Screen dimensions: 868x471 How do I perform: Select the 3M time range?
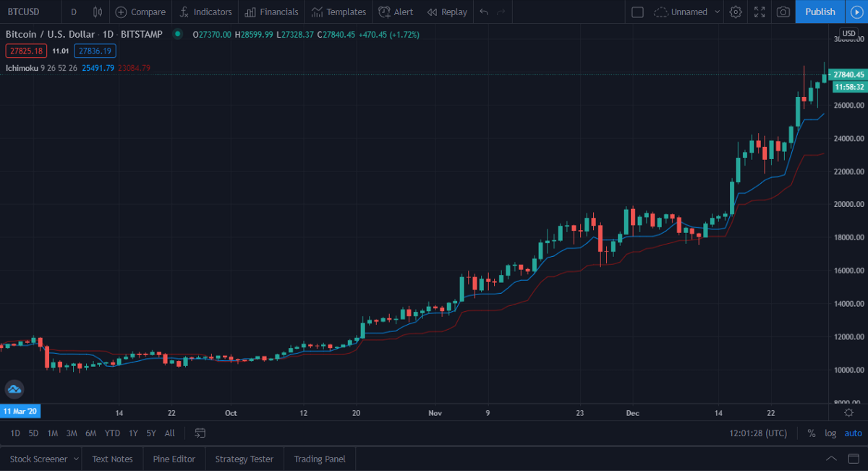point(72,433)
